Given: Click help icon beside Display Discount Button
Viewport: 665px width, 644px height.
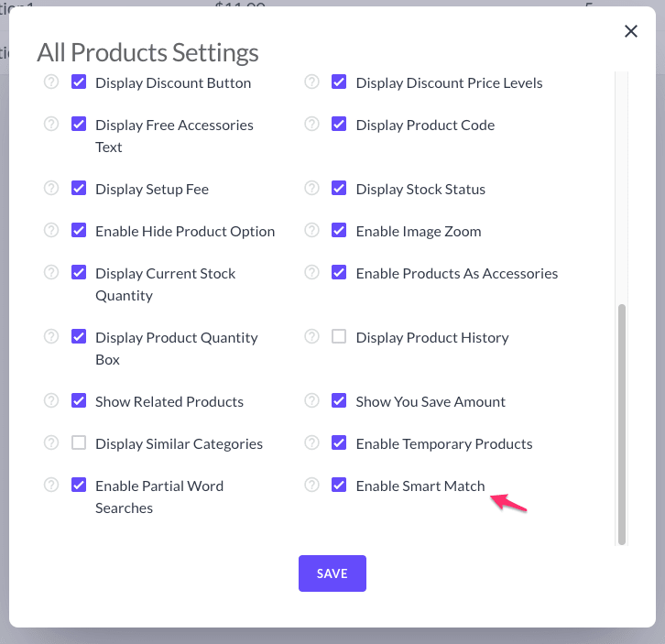Looking at the screenshot, I should (x=51, y=82).
